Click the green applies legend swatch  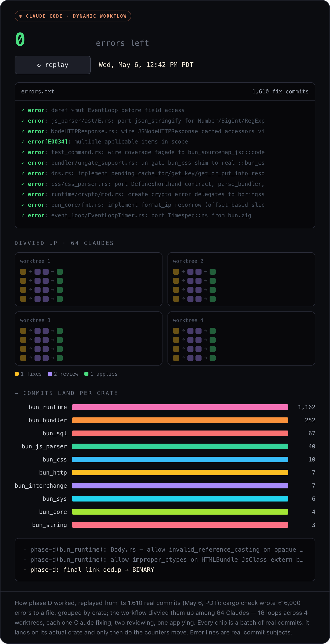point(86,374)
